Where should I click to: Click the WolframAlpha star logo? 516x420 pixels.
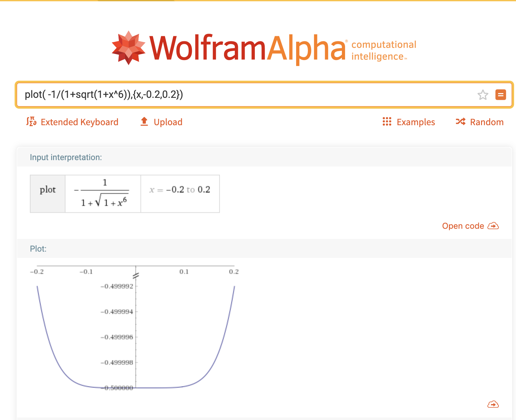tap(129, 48)
